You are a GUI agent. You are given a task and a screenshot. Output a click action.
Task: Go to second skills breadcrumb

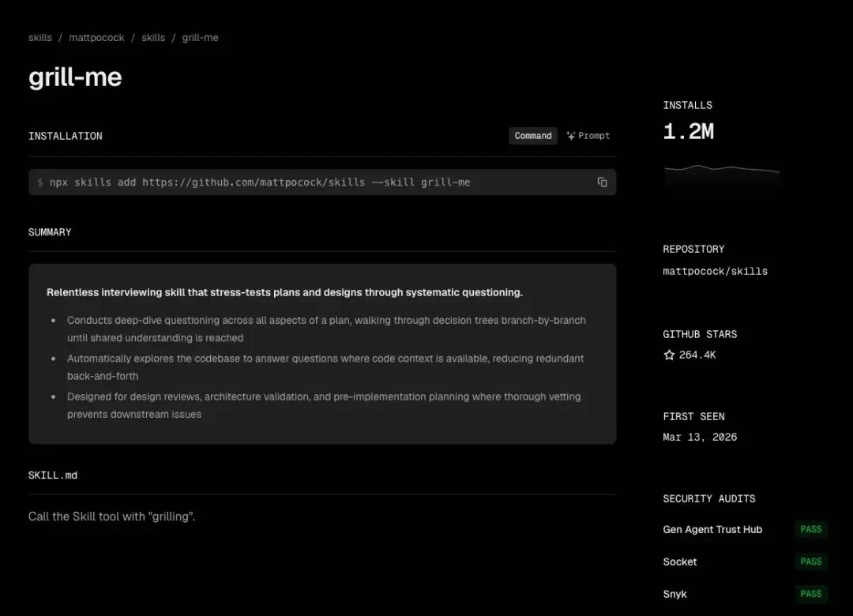(153, 38)
